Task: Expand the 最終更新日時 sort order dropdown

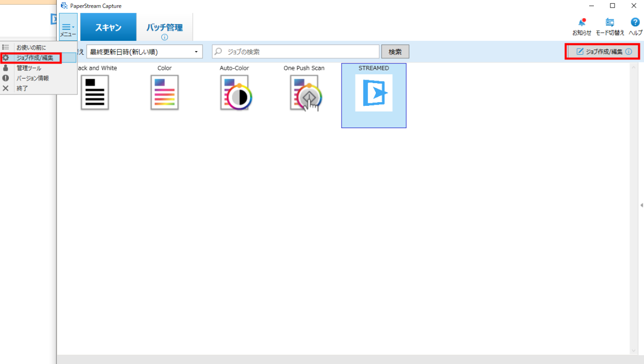Action: click(x=144, y=52)
